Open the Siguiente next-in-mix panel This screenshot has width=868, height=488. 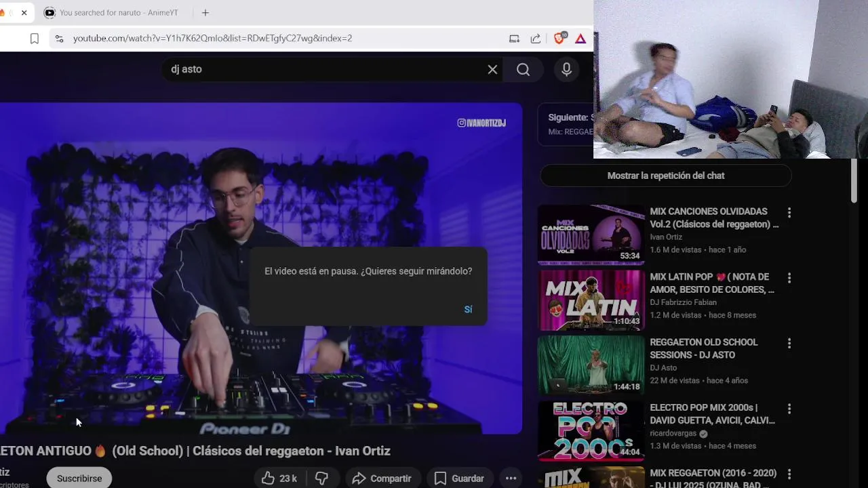point(566,124)
